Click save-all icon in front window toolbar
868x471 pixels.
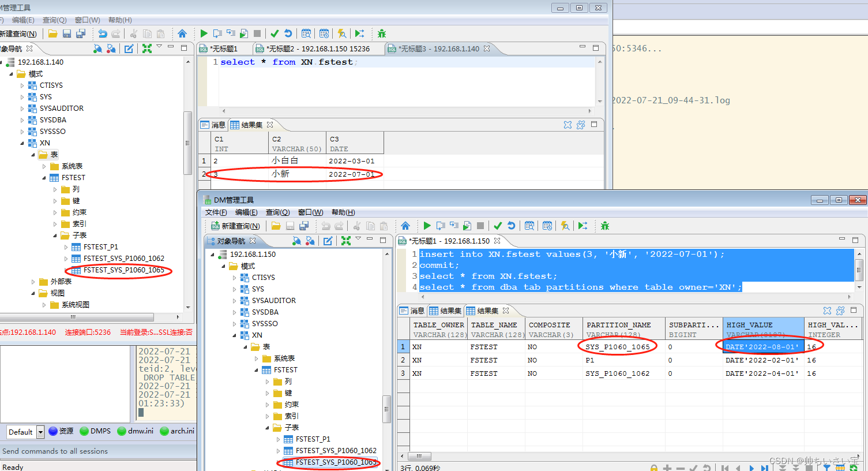304,226
